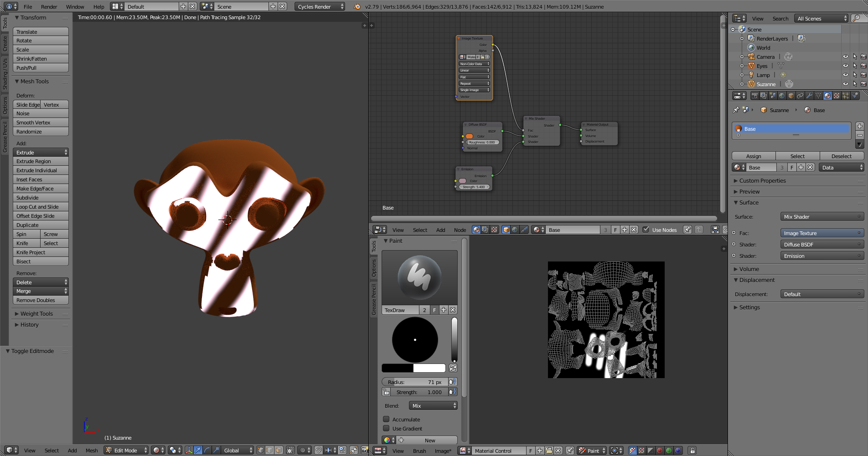The image size is (868, 456).
Task: Flip brush colors swap icon
Action: pos(453,368)
